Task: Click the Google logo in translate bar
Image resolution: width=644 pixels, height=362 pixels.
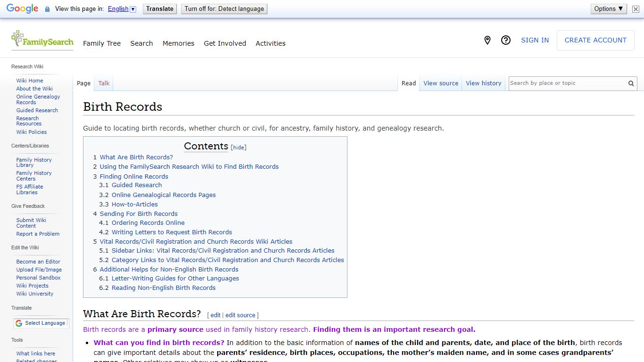Action: (22, 9)
